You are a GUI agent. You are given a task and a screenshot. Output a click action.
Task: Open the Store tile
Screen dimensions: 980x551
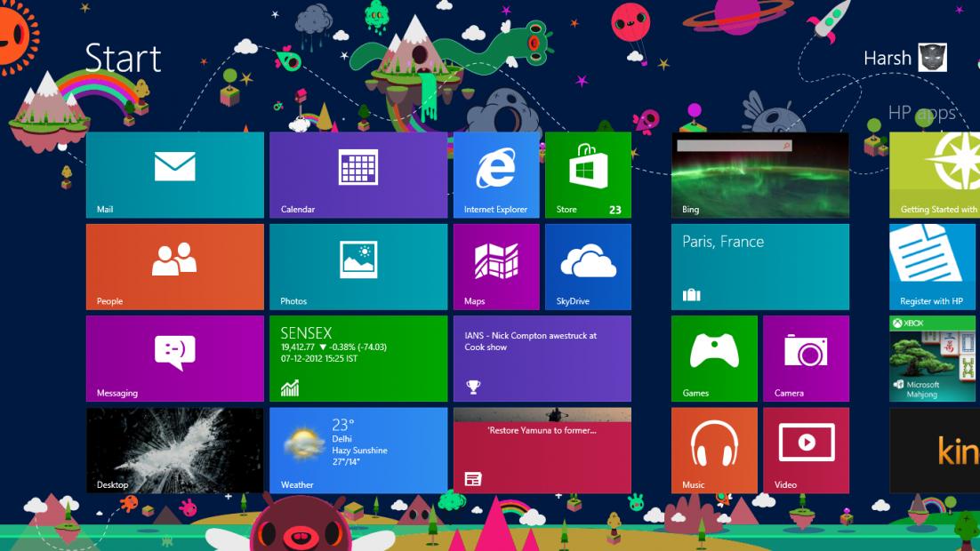(588, 175)
